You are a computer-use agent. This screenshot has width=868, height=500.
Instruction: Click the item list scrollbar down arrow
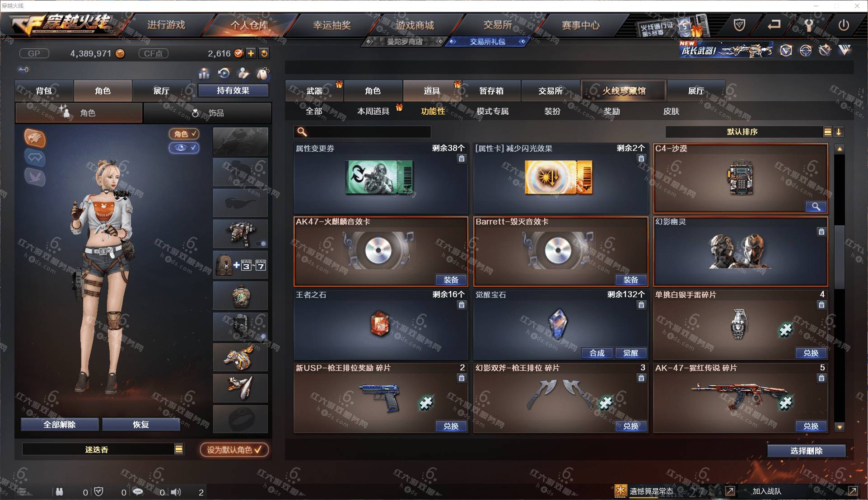(840, 427)
